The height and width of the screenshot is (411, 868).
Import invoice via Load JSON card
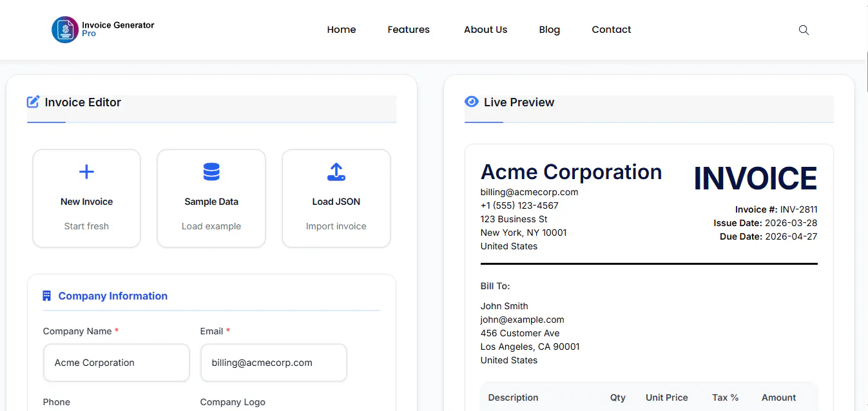pos(336,198)
